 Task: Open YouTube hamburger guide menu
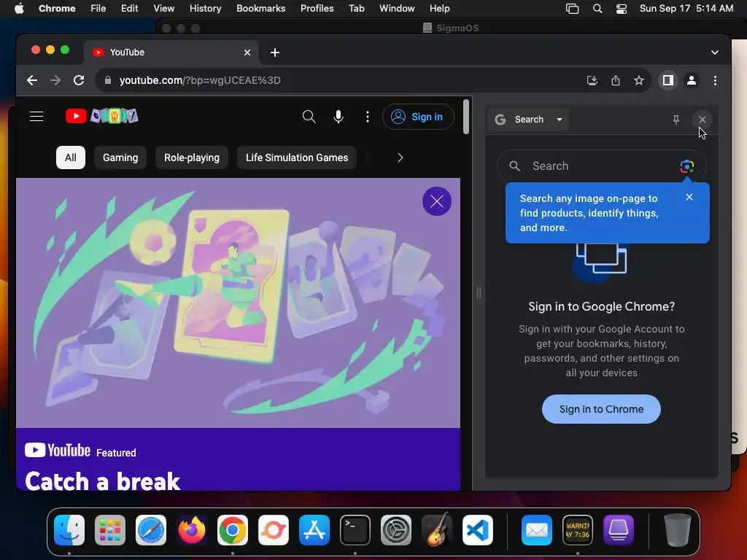36,117
